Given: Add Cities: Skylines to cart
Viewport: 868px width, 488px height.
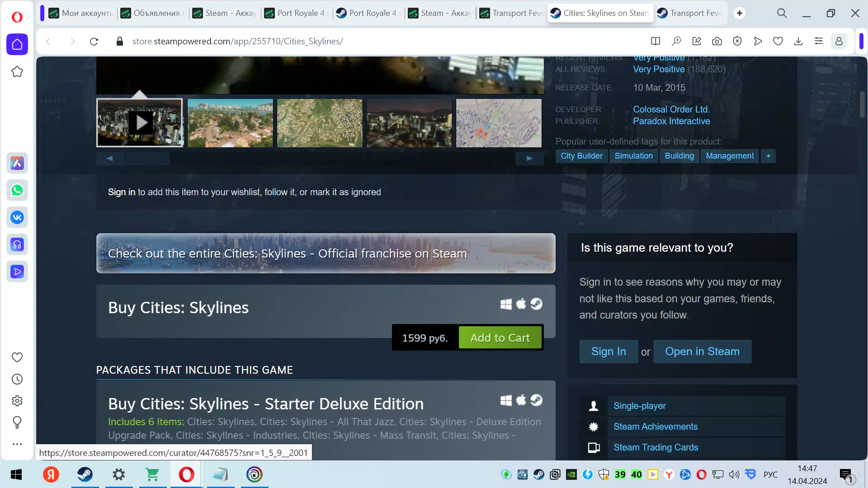Looking at the screenshot, I should click(500, 338).
